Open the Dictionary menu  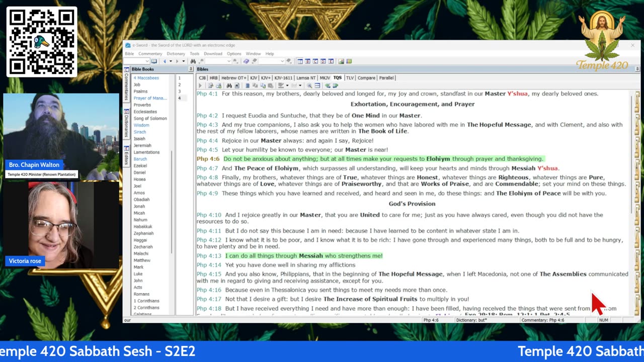point(176,54)
